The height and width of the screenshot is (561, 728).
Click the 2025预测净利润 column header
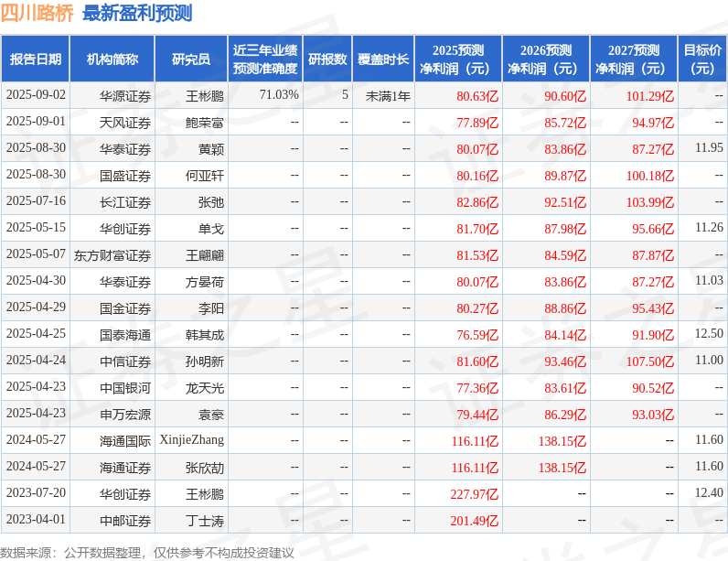(x=458, y=59)
